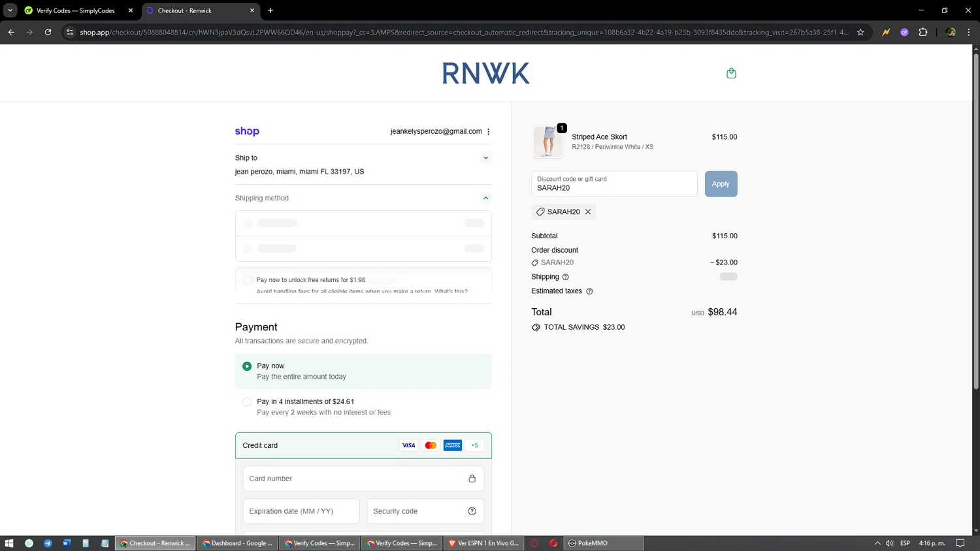980x551 pixels.
Task: Show the Estimated taxes info tooltip icon
Action: (x=589, y=291)
